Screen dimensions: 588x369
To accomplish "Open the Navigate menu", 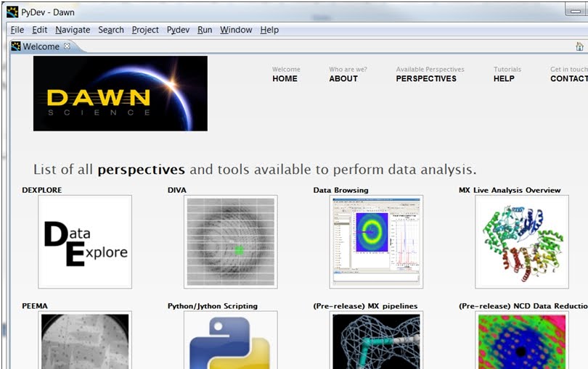I will click(73, 30).
